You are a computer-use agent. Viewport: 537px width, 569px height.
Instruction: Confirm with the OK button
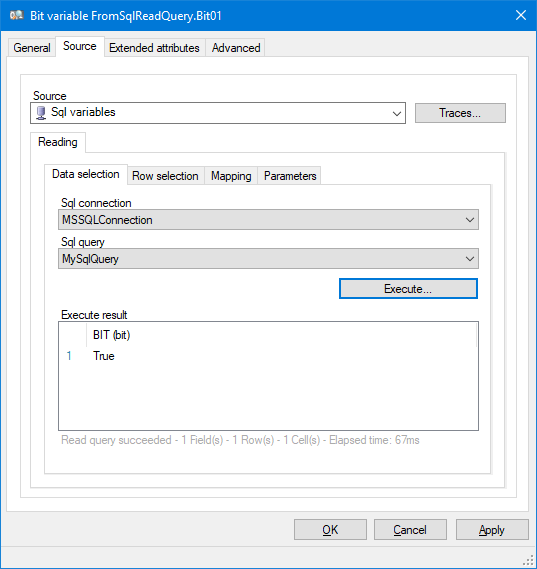[330, 530]
